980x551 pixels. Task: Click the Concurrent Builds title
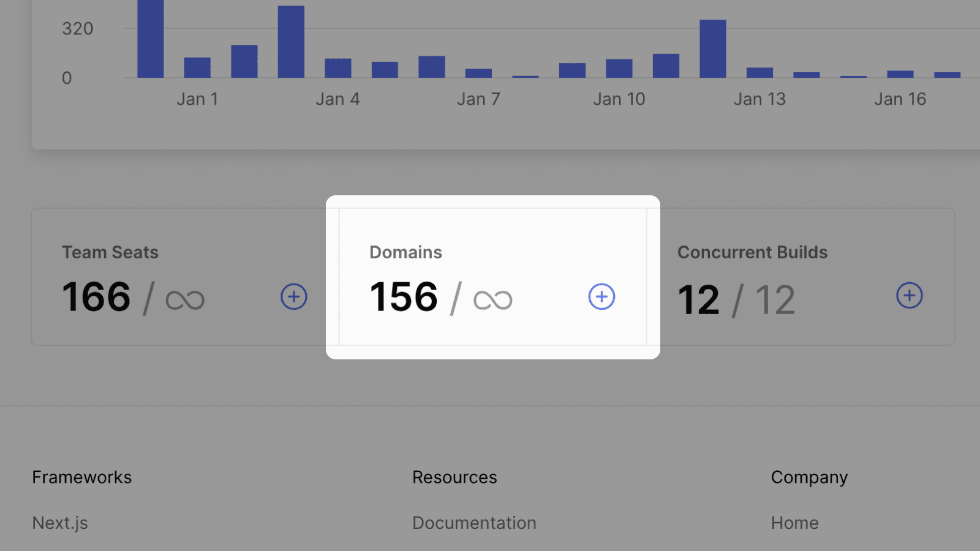point(752,252)
